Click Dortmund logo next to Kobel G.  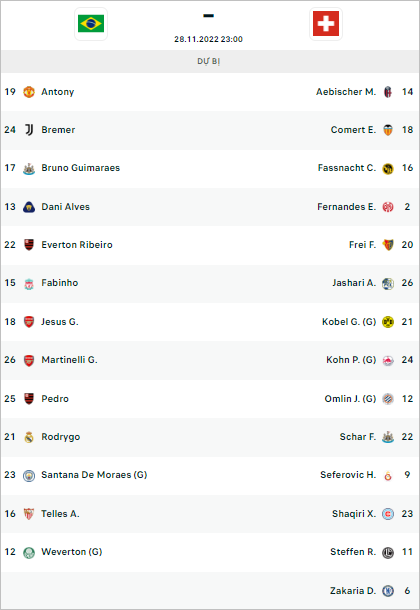coord(388,322)
